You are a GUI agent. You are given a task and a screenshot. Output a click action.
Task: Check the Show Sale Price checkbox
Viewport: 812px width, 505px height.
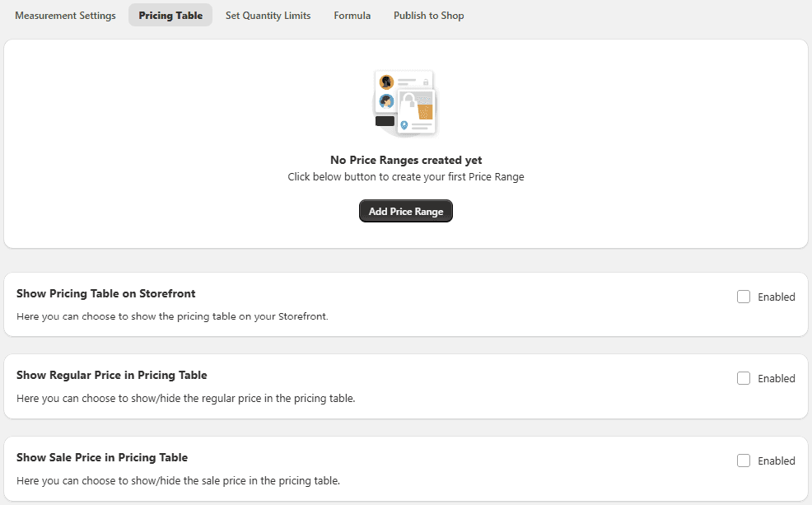pos(744,461)
